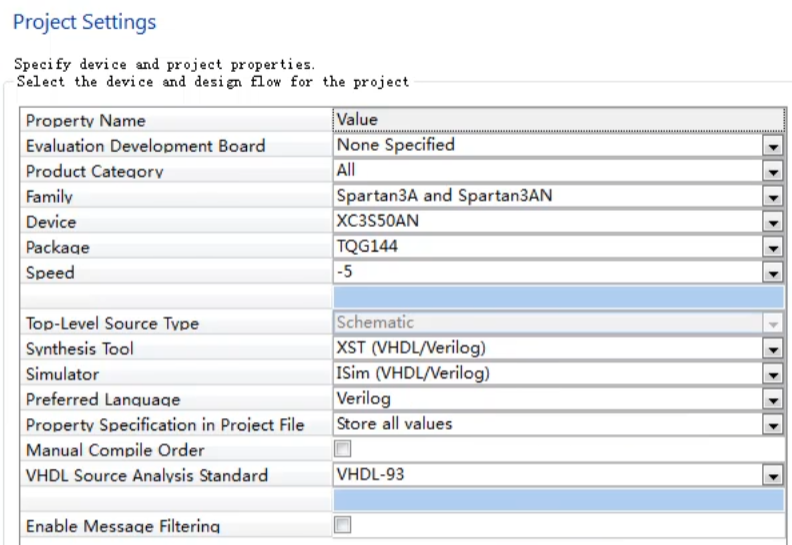Expand the Preferred Language dropdown
The height and width of the screenshot is (545, 792).
(x=772, y=400)
